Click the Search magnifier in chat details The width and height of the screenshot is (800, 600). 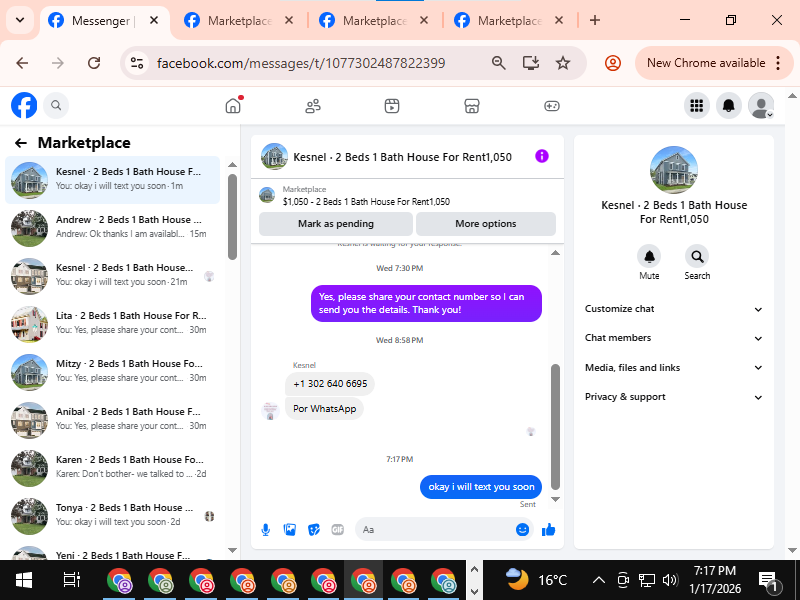[x=697, y=256]
